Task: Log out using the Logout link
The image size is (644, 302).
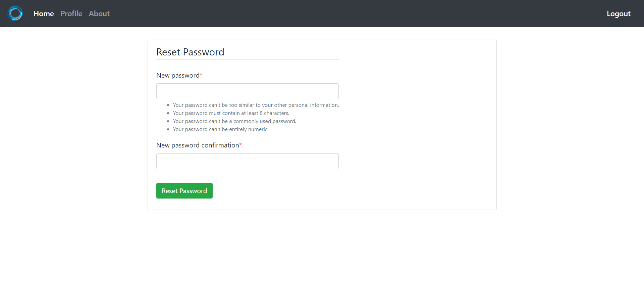Action: [x=619, y=13]
